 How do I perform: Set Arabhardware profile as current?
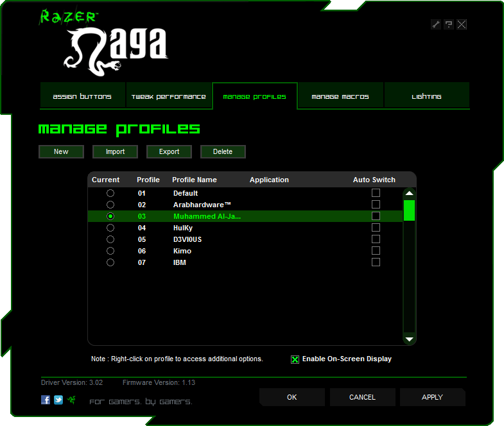(110, 205)
